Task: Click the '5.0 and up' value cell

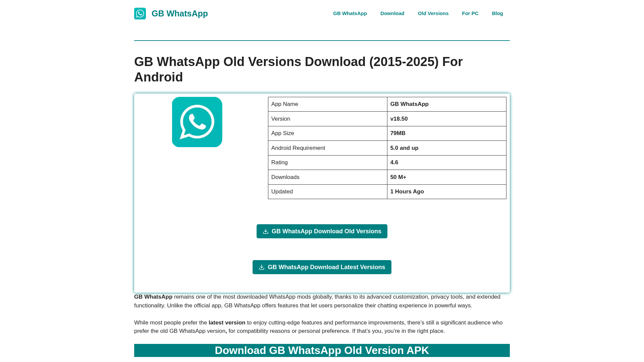Action: pos(447,148)
